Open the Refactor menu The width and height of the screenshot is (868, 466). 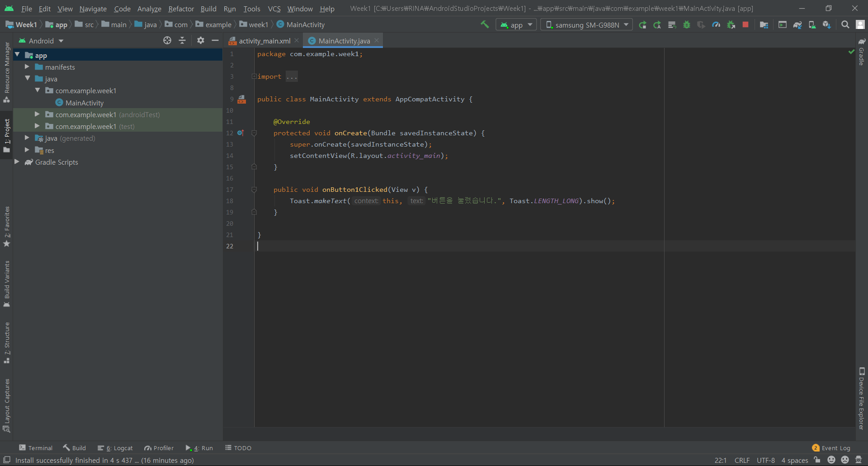coord(181,9)
